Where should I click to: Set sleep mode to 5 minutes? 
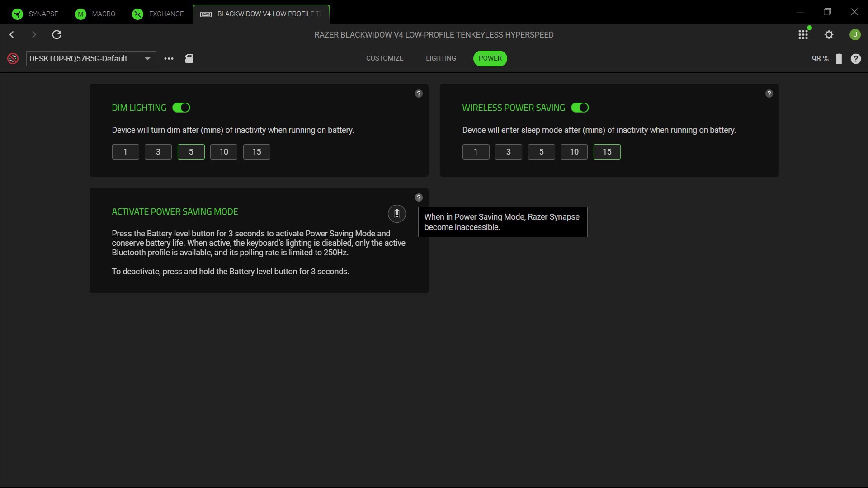coord(541,152)
